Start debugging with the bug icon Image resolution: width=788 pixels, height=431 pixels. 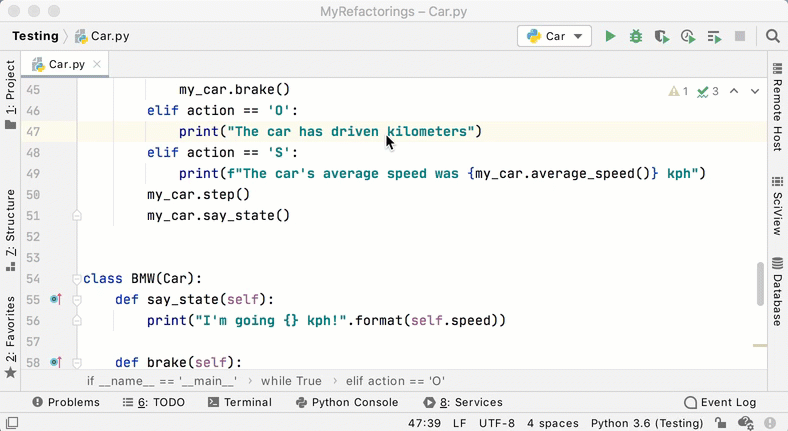pyautogui.click(x=636, y=37)
